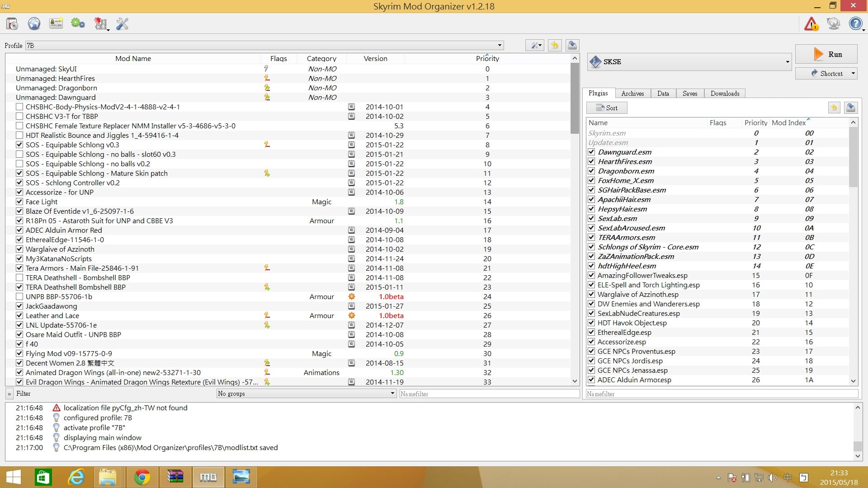868x488 pixels.
Task: Uncheck the Face Light mod
Action: click(x=19, y=202)
